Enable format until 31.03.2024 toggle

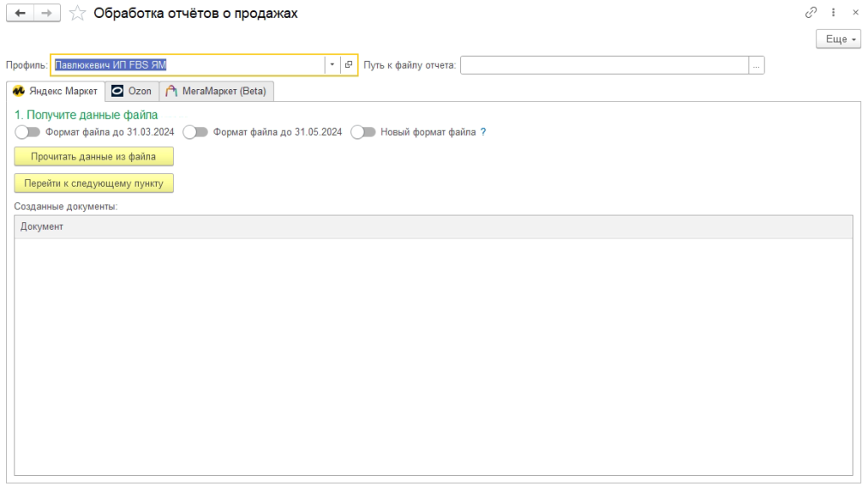coord(28,132)
